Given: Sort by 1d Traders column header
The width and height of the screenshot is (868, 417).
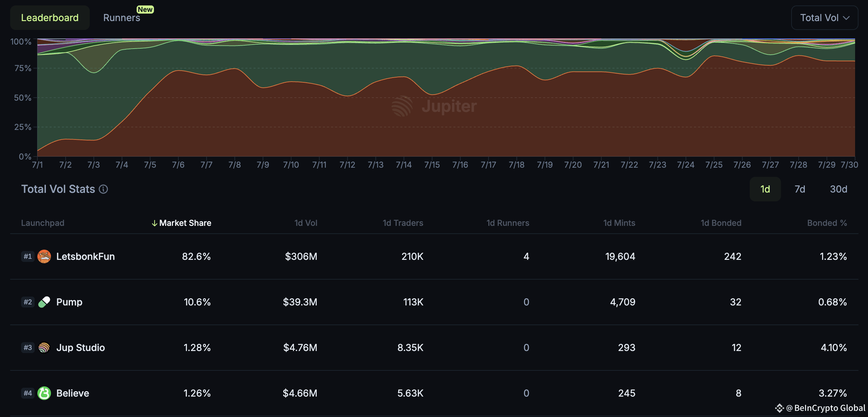Looking at the screenshot, I should [403, 223].
